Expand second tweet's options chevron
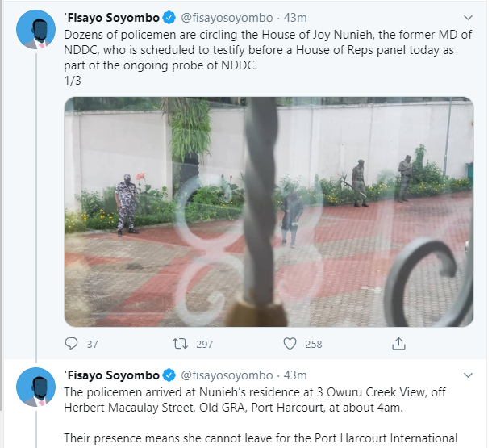 [x=468, y=376]
